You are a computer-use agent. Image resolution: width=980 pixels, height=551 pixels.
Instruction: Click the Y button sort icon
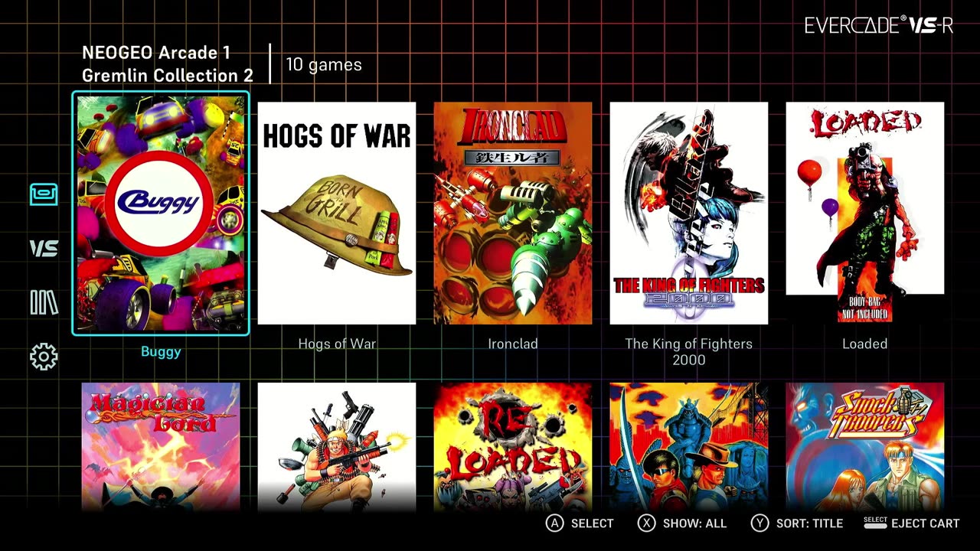[759, 523]
